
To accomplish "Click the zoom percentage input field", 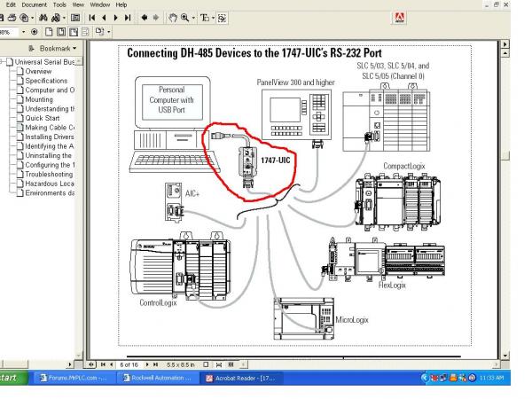I will coord(9,32).
